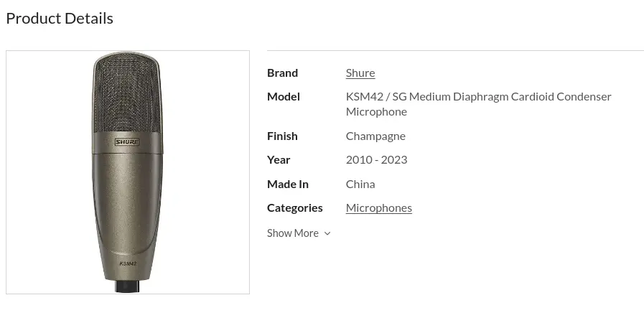This screenshot has height=313, width=644.
Task: Click the 2010 - 2023 year range value
Action: pos(376,159)
